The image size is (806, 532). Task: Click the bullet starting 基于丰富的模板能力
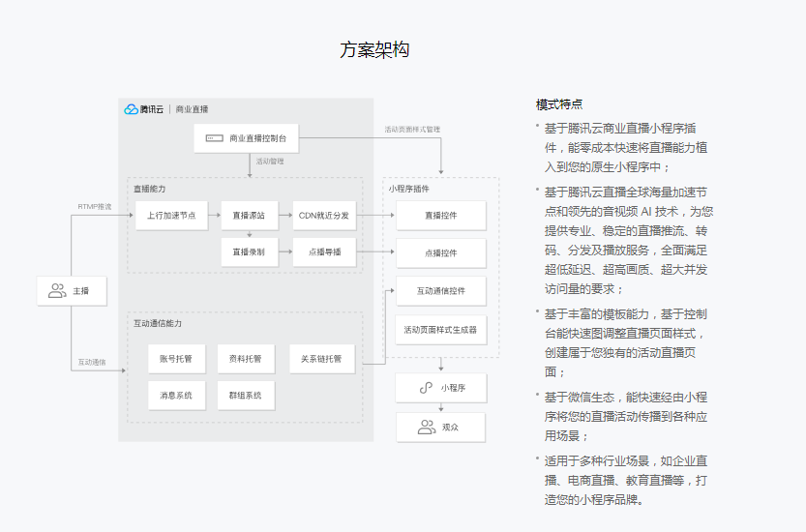click(626, 342)
